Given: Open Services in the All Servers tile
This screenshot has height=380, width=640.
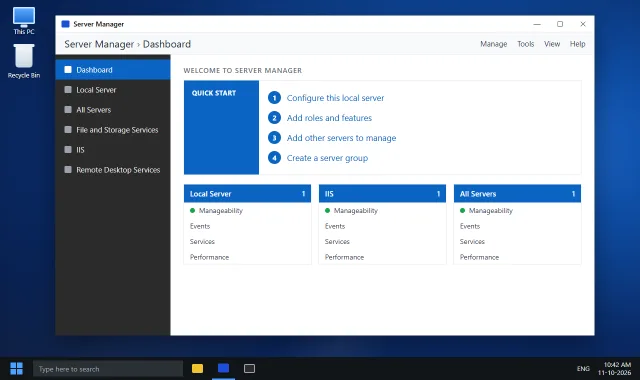Looking at the screenshot, I should click(472, 242).
